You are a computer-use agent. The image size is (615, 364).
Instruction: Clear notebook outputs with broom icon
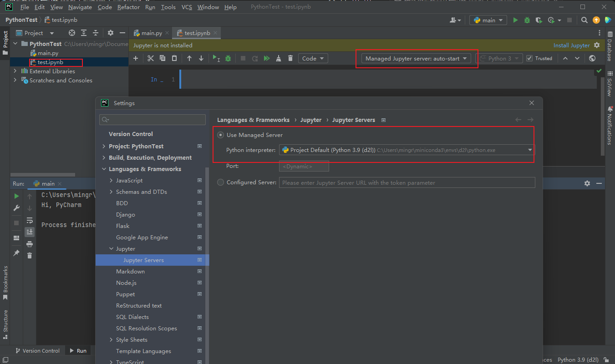279,58
